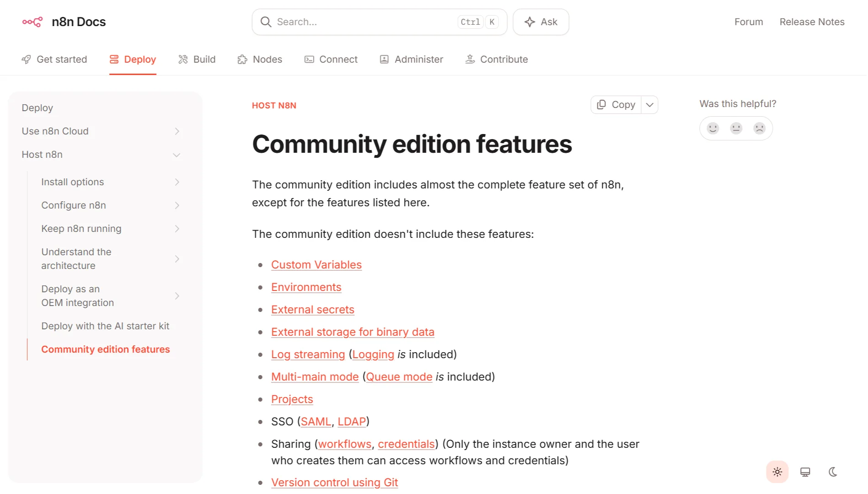868x494 pixels.
Task: Click the Copy button label
Action: 623,105
